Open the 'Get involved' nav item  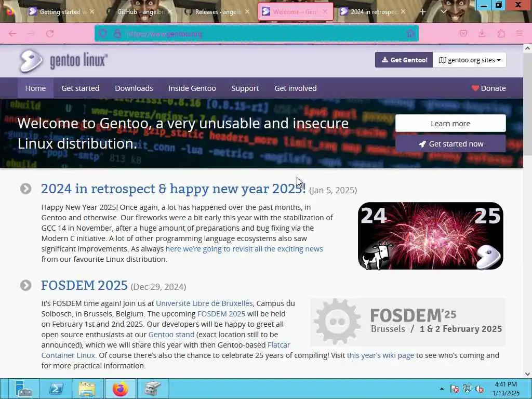tap(296, 88)
